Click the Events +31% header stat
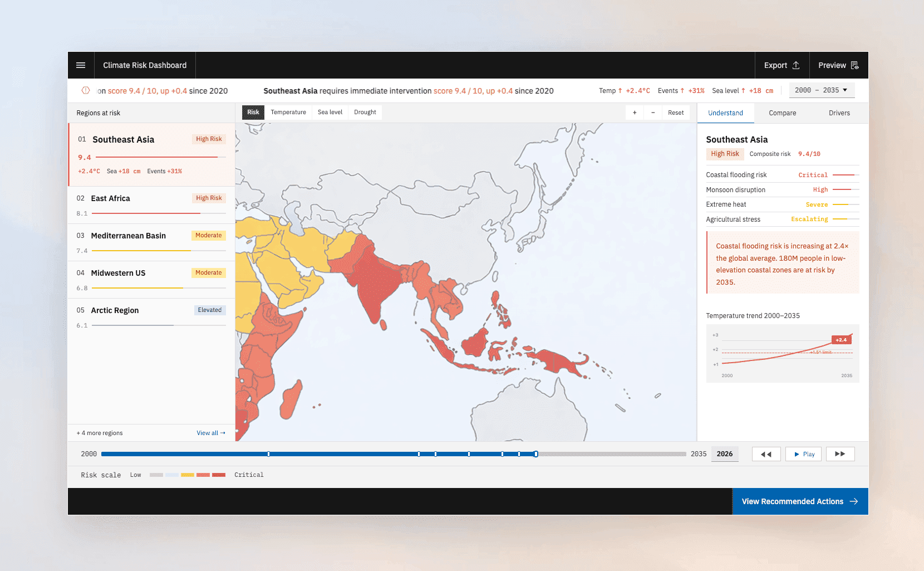 pyautogui.click(x=681, y=91)
